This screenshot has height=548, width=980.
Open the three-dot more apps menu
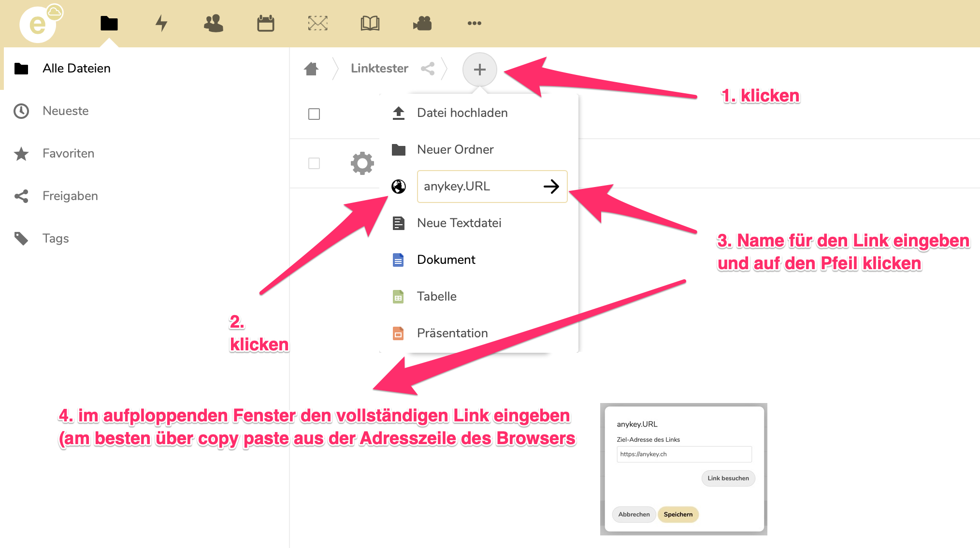point(474,22)
